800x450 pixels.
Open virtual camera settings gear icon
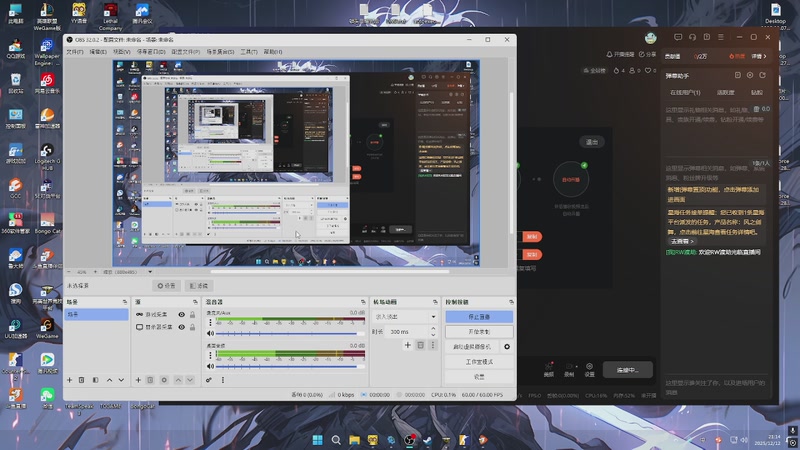(x=507, y=347)
